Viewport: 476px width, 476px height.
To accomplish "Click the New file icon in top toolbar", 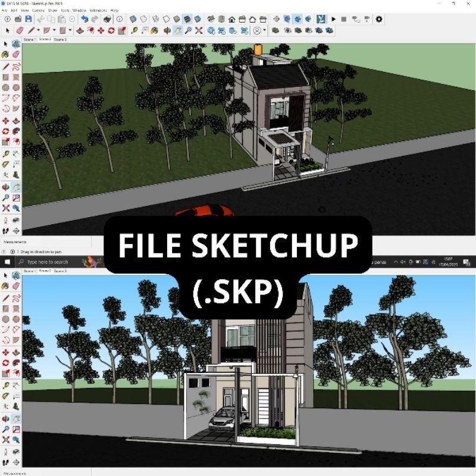I will point(7,19).
